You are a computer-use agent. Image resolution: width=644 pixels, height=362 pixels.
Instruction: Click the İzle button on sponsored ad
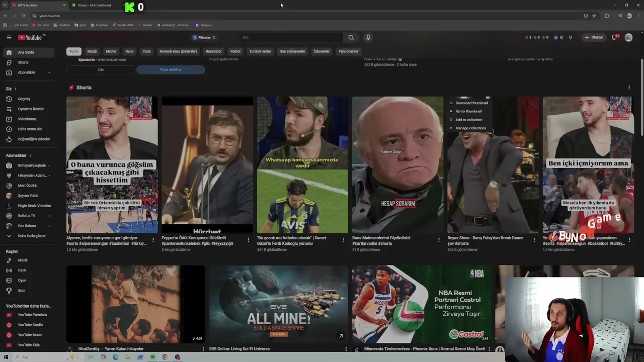(101, 70)
